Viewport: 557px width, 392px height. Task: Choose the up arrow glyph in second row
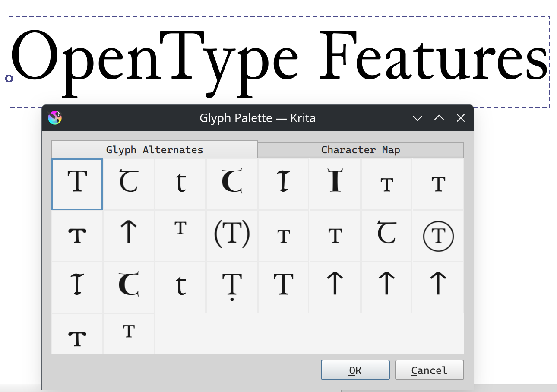129,236
